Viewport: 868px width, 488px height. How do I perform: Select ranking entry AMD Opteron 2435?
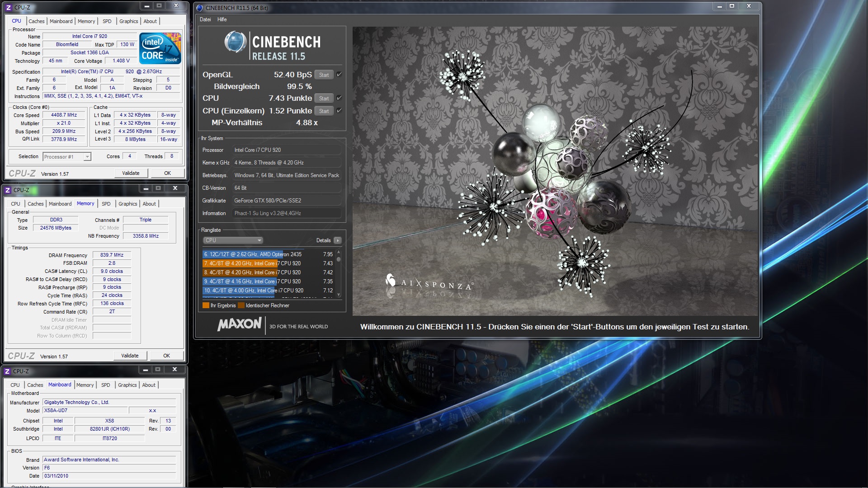tap(269, 254)
